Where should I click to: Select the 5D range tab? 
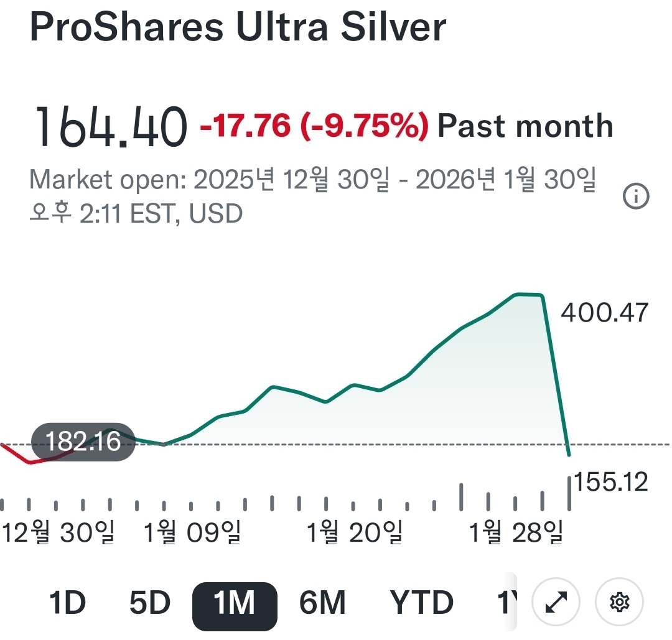click(x=150, y=603)
